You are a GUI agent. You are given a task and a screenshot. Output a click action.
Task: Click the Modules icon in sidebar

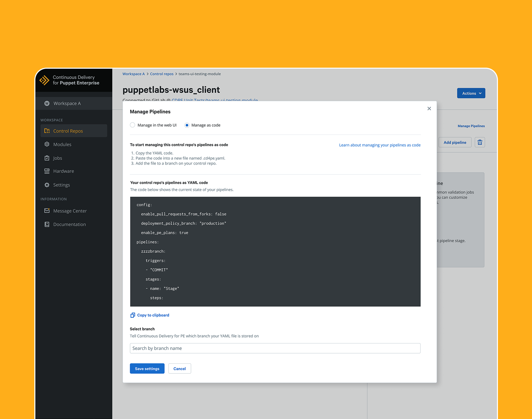pos(47,144)
